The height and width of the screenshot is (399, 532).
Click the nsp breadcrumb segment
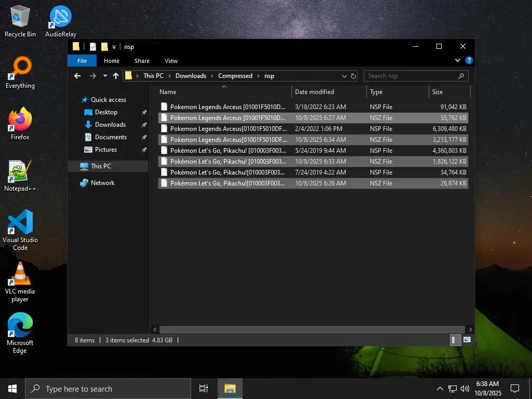pos(269,76)
